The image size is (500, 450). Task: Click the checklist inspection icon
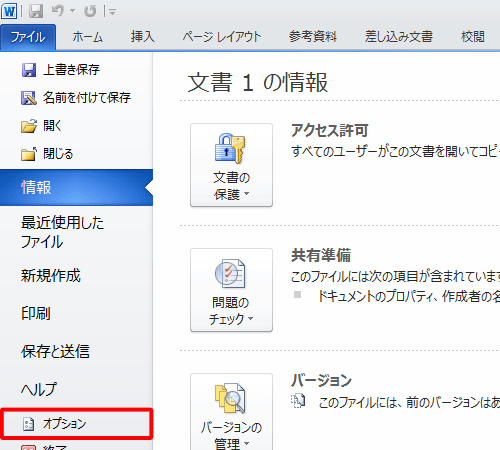[x=230, y=274]
